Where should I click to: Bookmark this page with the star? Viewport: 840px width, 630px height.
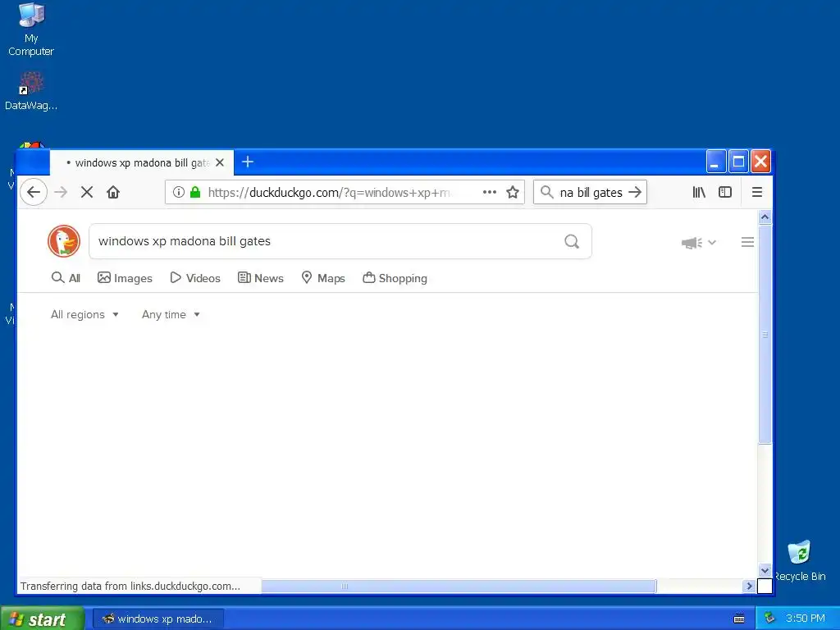coord(513,192)
